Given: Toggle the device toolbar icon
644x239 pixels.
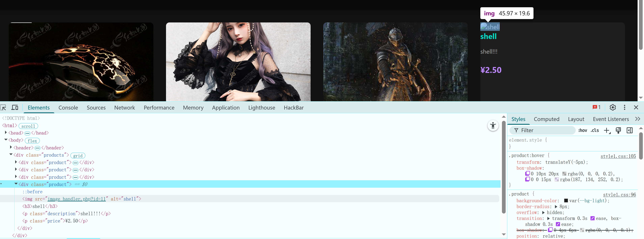Looking at the screenshot, I should [x=15, y=108].
